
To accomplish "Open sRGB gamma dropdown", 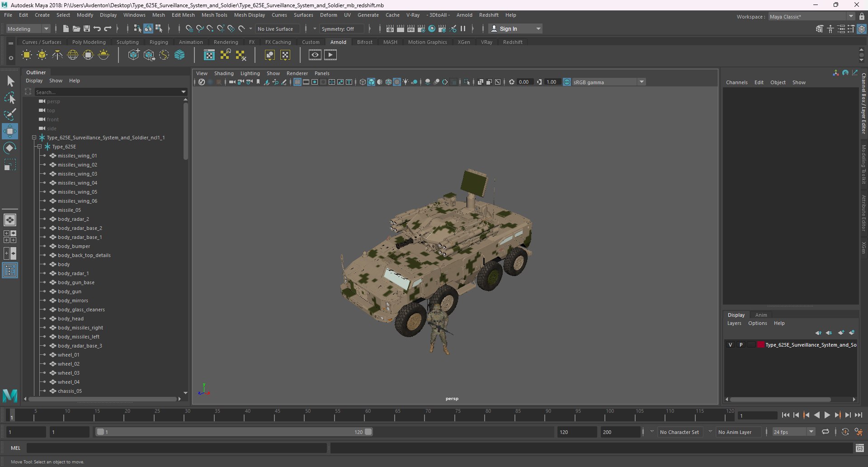I will pyautogui.click(x=641, y=82).
